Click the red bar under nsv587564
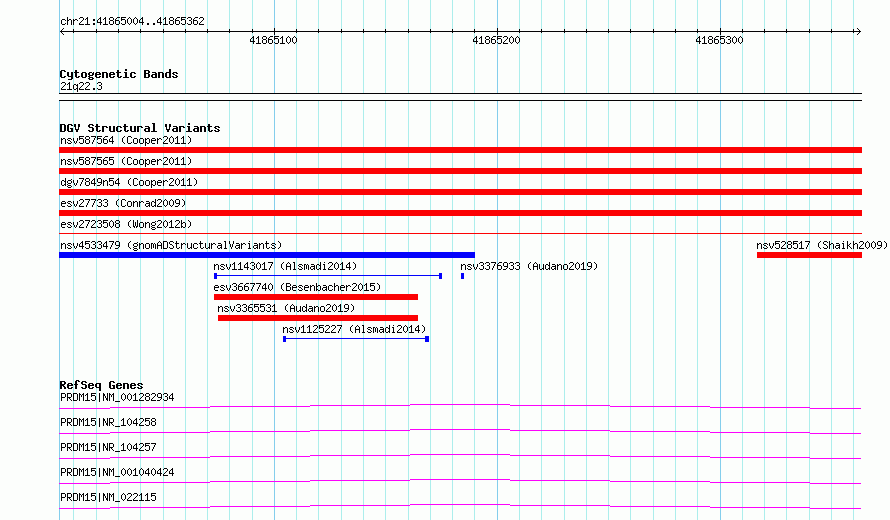Screen dimensions: 890x520 tap(460, 150)
